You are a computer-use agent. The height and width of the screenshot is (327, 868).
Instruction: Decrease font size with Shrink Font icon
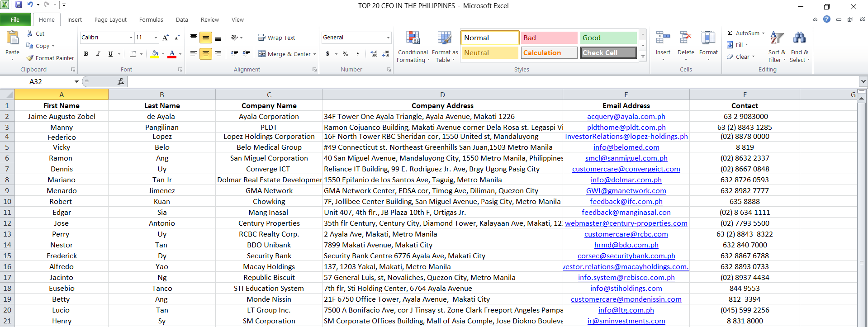click(x=177, y=38)
